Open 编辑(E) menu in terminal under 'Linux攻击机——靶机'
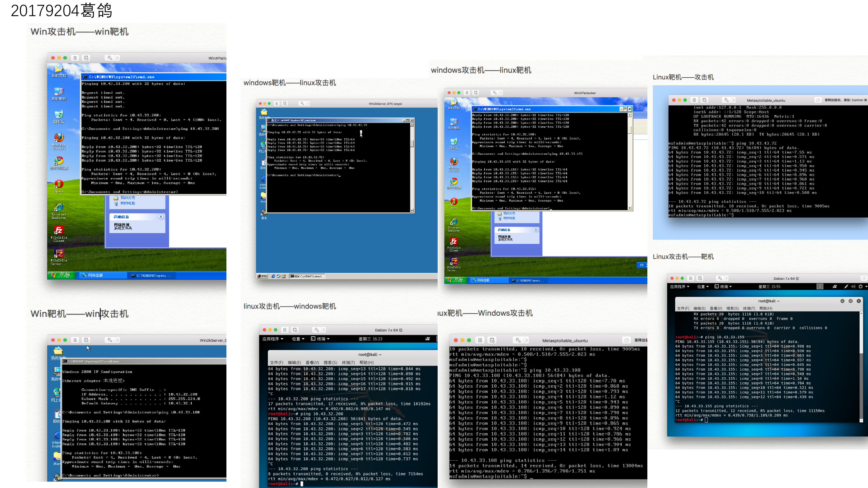The image size is (868, 488). 699,308
